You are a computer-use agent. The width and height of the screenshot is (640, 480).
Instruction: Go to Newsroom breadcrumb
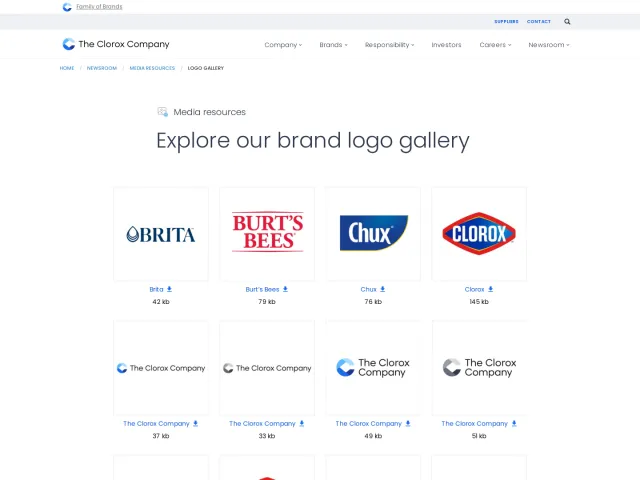(102, 68)
